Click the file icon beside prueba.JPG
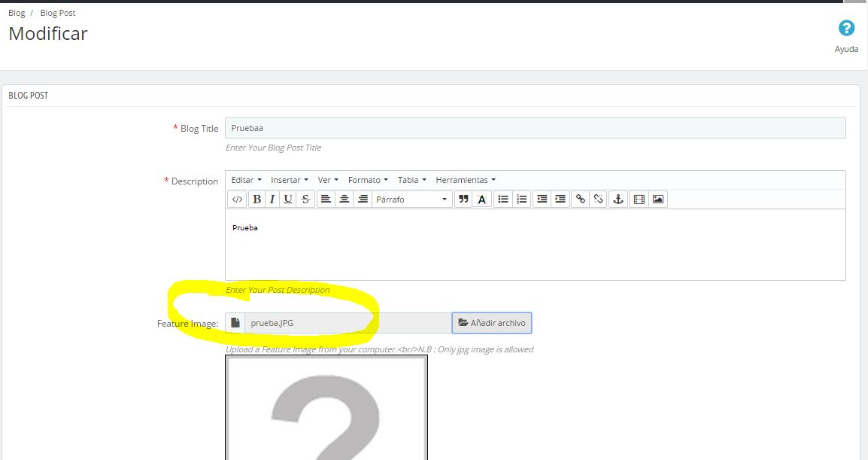Image resolution: width=868 pixels, height=460 pixels. (235, 323)
